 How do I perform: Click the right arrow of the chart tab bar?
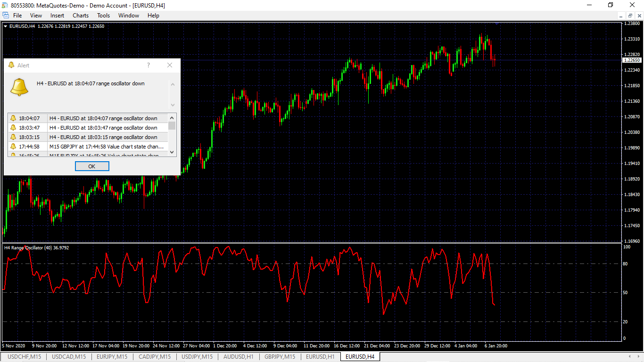point(638,357)
